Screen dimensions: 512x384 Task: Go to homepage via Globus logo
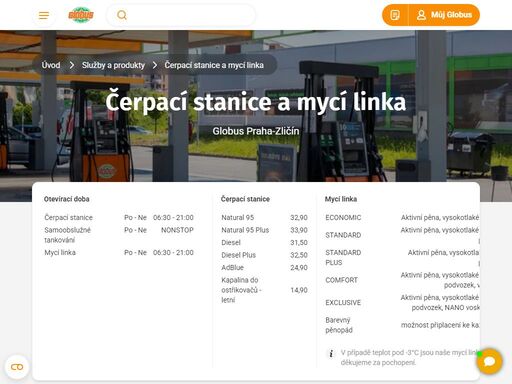81,15
